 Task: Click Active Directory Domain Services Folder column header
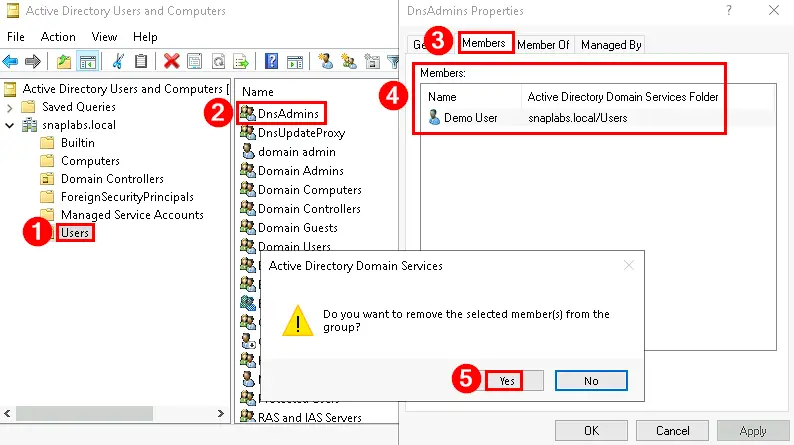[x=623, y=97]
